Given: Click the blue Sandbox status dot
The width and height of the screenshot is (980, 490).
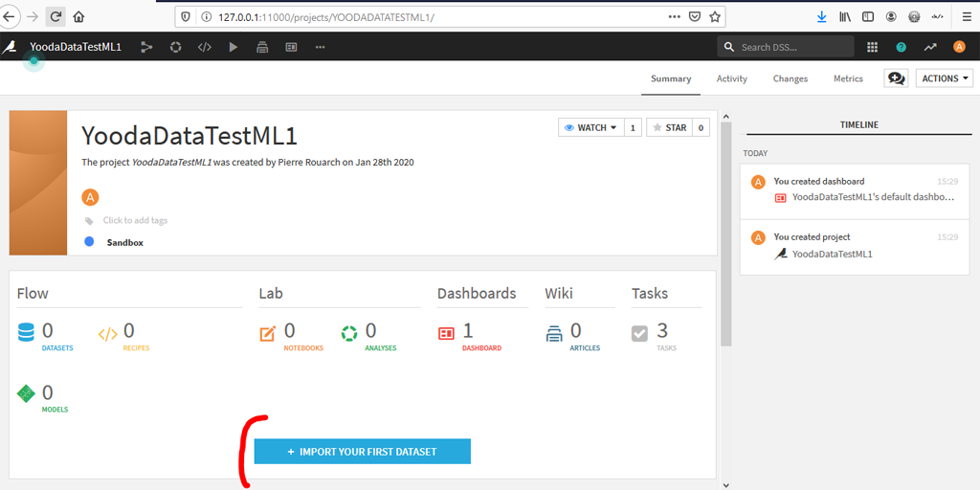Looking at the screenshot, I should (x=89, y=241).
